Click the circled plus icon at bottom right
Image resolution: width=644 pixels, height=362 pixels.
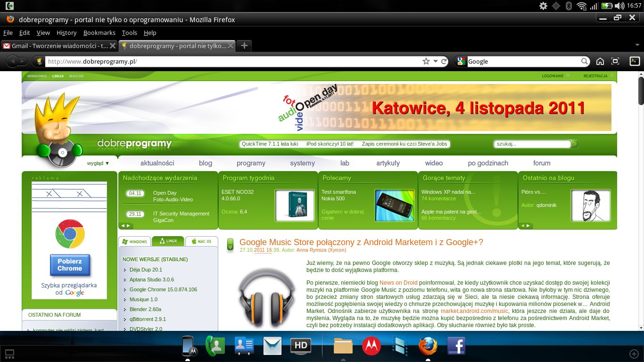click(x=634, y=354)
